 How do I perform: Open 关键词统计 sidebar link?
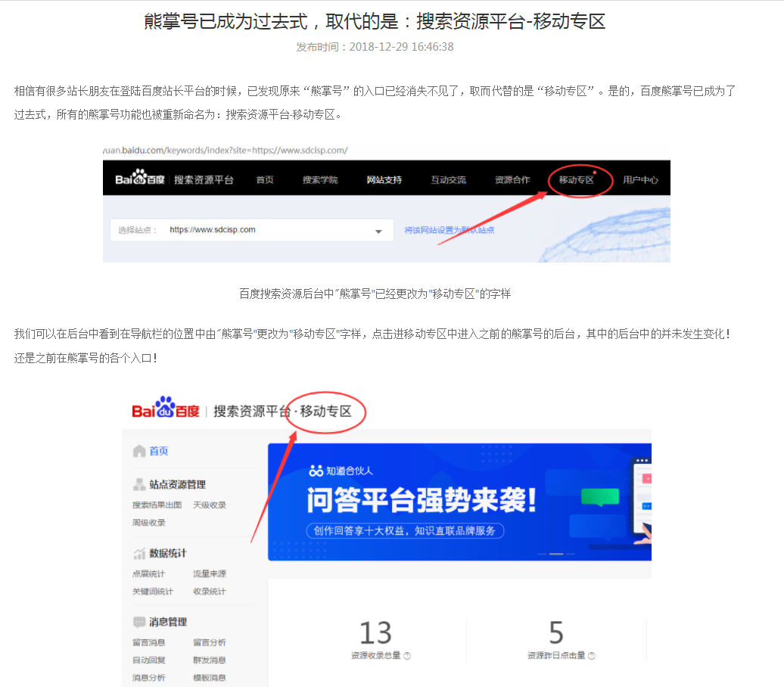click(x=153, y=592)
